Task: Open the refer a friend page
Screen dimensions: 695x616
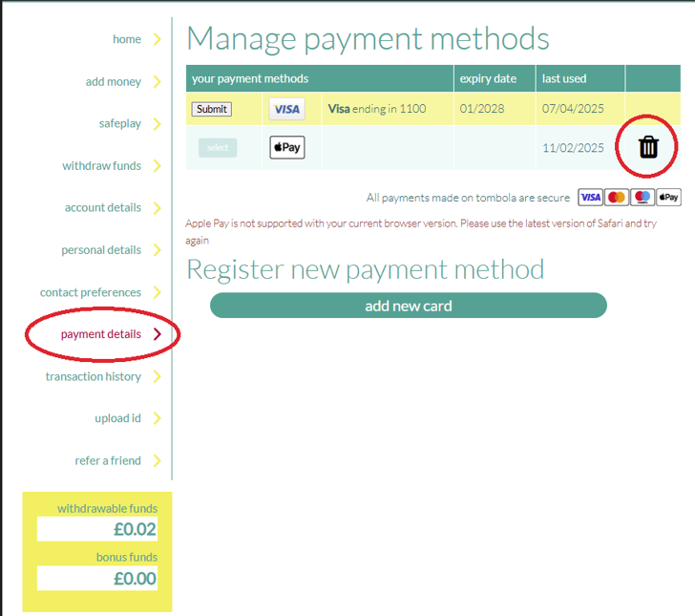Action: [x=108, y=460]
